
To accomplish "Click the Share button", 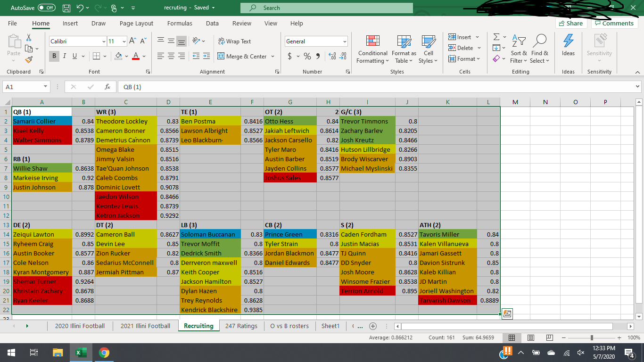I will pyautogui.click(x=570, y=23).
